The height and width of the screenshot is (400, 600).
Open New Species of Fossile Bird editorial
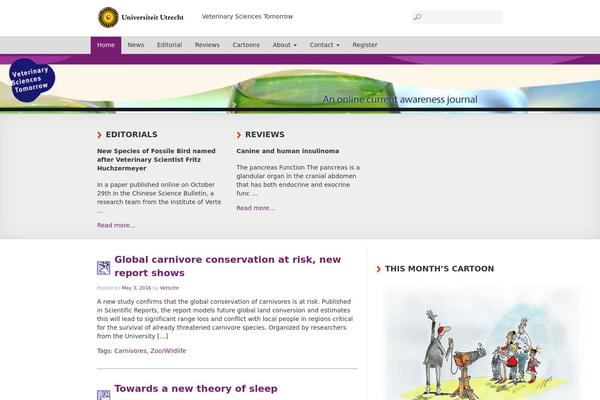[x=156, y=160]
